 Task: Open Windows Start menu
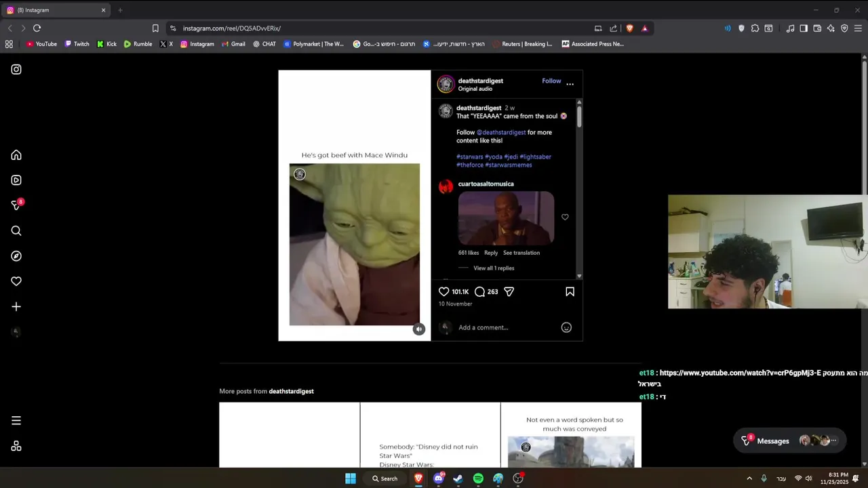[x=351, y=479]
